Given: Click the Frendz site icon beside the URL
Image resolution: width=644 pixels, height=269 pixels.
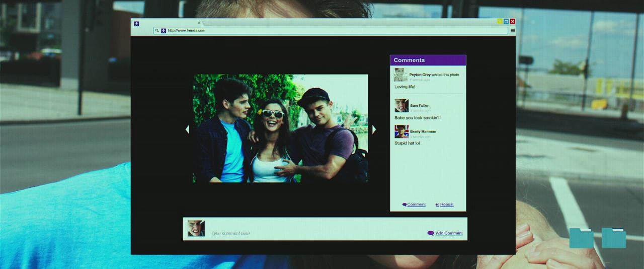Looking at the screenshot, I should coord(164,31).
